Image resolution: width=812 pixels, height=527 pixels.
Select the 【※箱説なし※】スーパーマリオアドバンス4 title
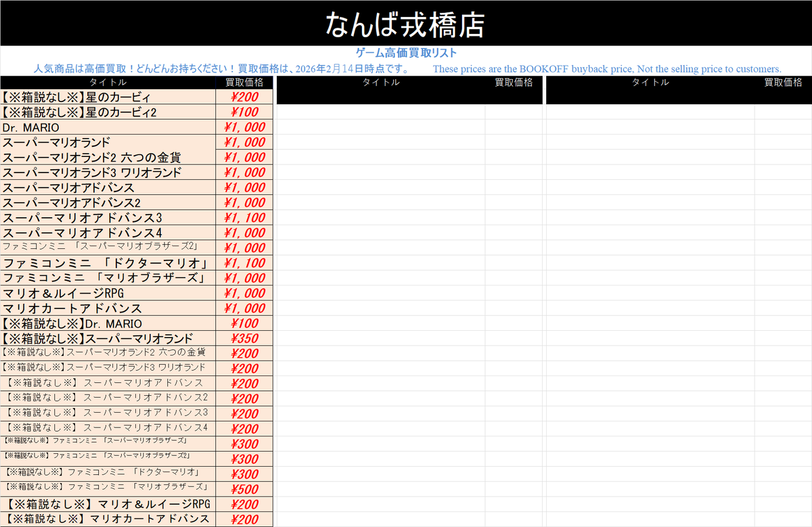point(108,429)
